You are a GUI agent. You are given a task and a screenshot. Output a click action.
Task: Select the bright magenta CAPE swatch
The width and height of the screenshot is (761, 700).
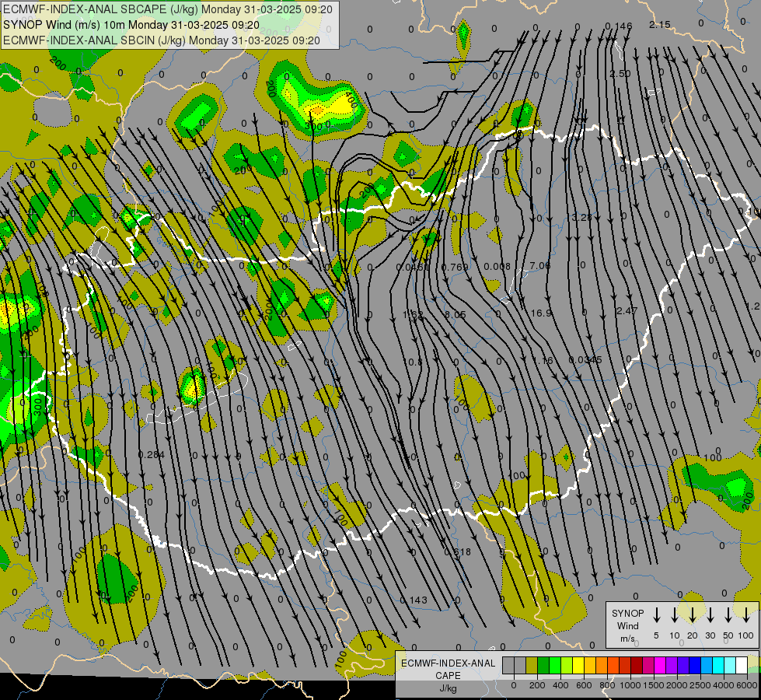click(660, 666)
